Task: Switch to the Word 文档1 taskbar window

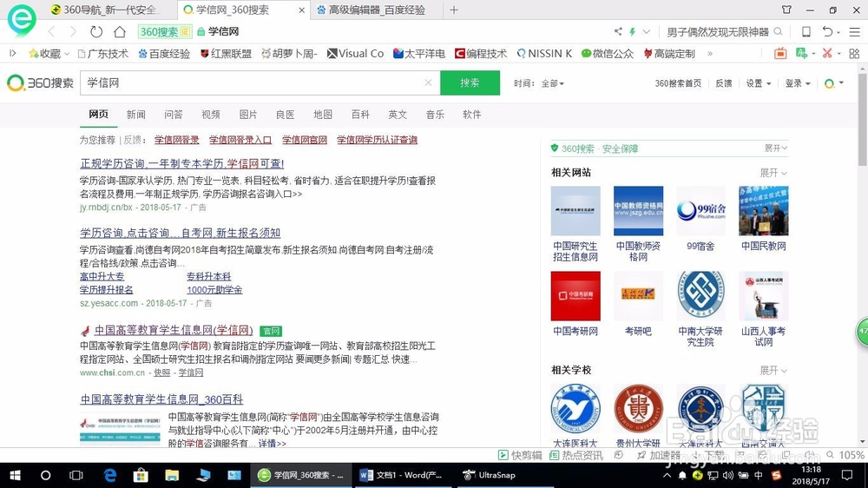Action: (404, 475)
